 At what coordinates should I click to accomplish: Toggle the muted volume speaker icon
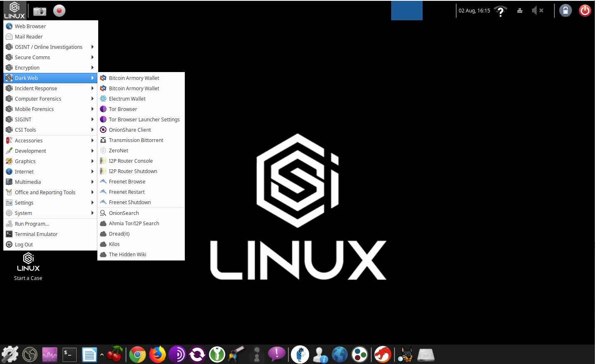(537, 11)
